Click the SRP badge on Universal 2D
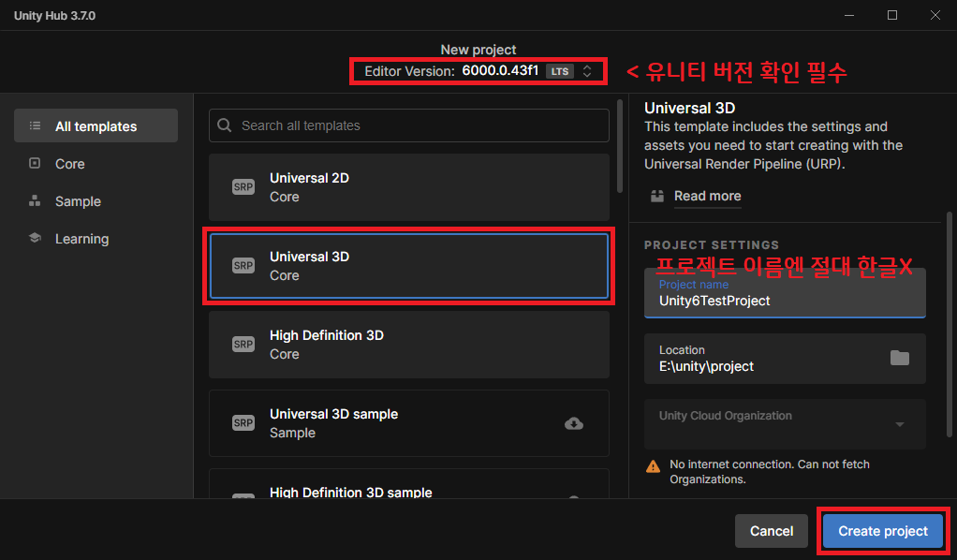Image resolution: width=957 pixels, height=560 pixels. pos(243,187)
